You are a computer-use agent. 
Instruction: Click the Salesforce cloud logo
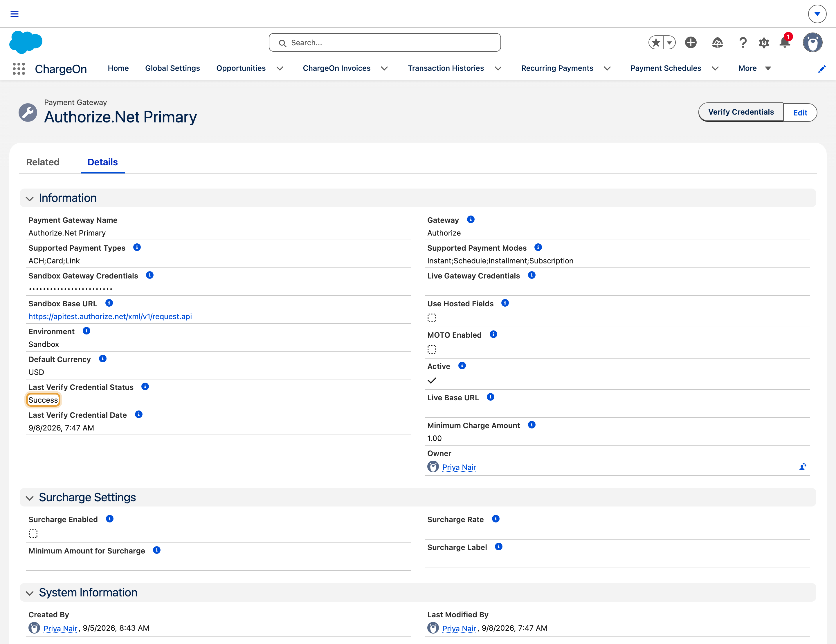26,42
